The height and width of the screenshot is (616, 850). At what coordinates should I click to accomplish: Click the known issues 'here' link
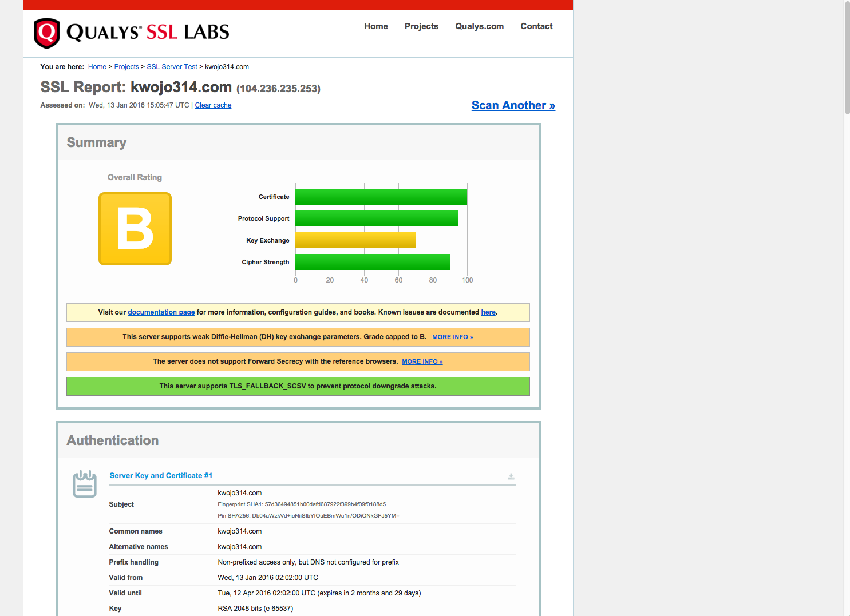[x=488, y=312]
